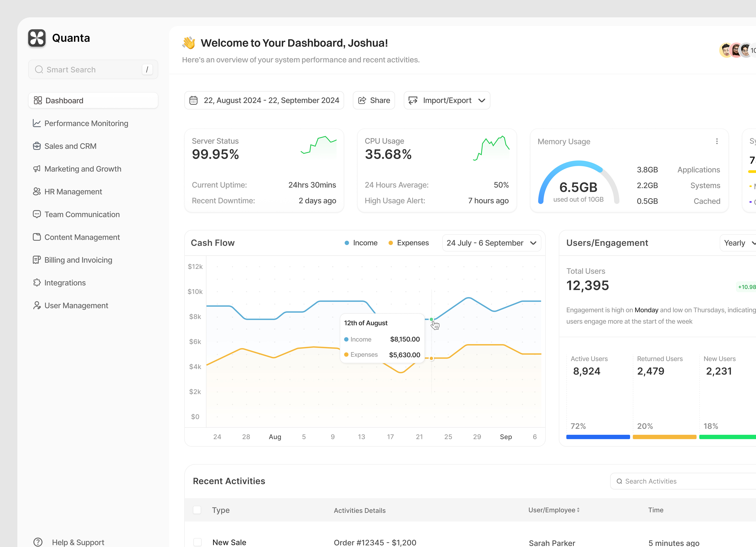This screenshot has height=547, width=756.
Task: Click the Help & Support question mark icon
Action: [38, 542]
